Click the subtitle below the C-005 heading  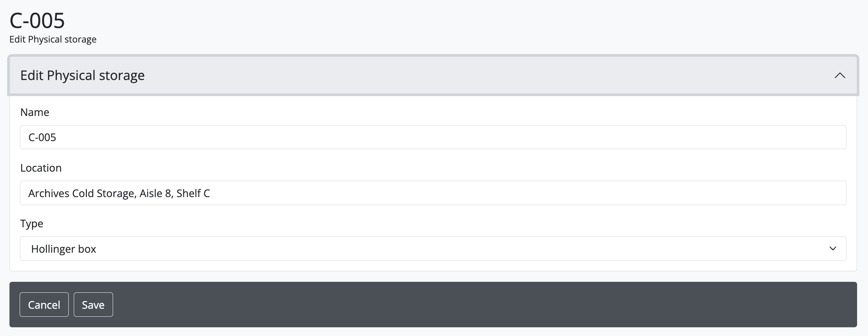[x=53, y=39]
